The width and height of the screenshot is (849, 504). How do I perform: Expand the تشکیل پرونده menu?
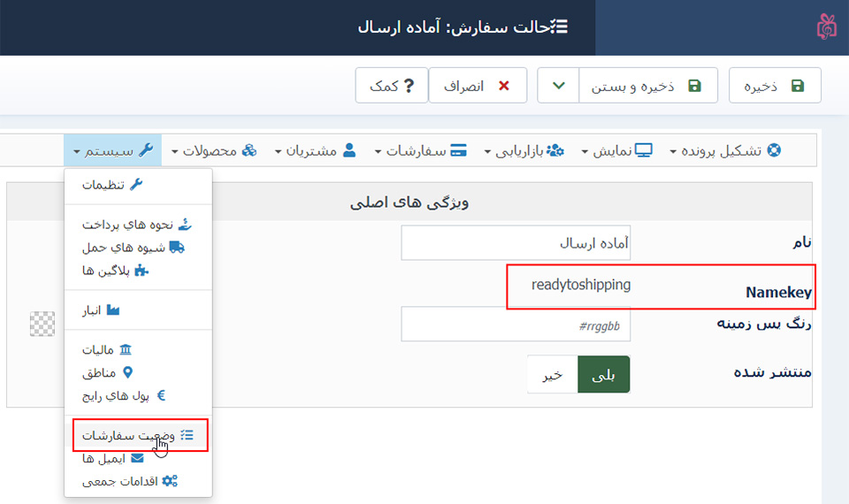pyautogui.click(x=725, y=150)
